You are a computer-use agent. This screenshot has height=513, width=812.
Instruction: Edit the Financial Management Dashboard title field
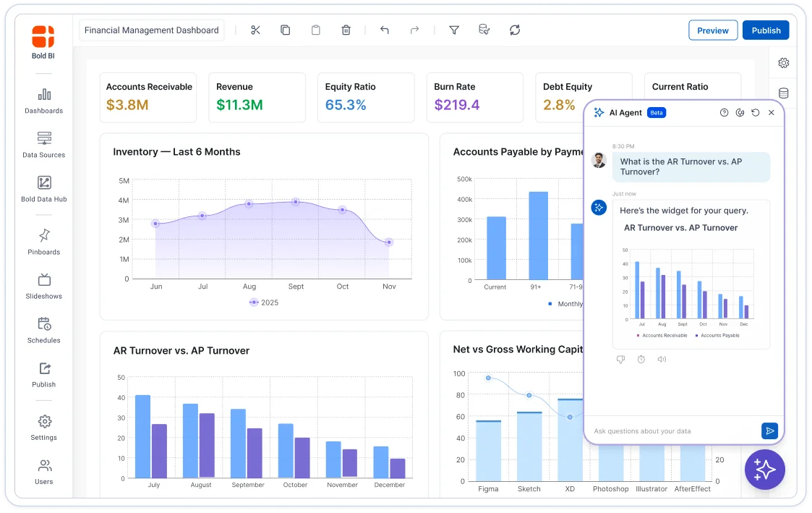coord(152,30)
